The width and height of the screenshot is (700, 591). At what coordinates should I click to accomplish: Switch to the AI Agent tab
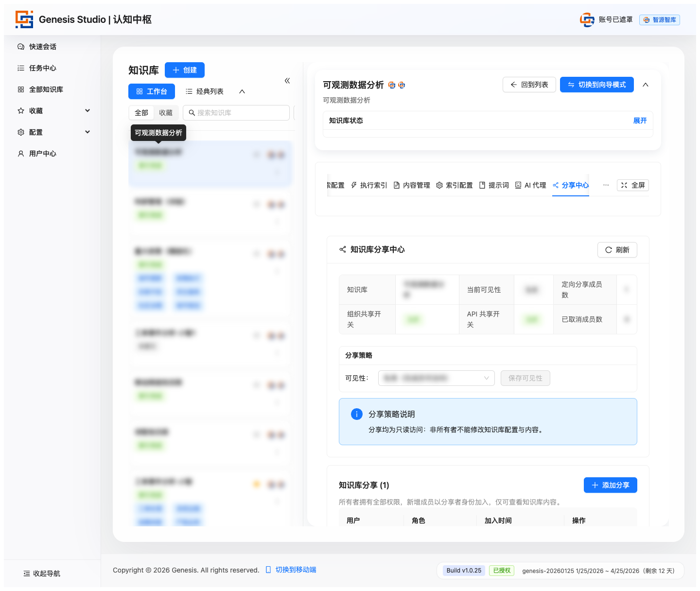pyautogui.click(x=530, y=185)
